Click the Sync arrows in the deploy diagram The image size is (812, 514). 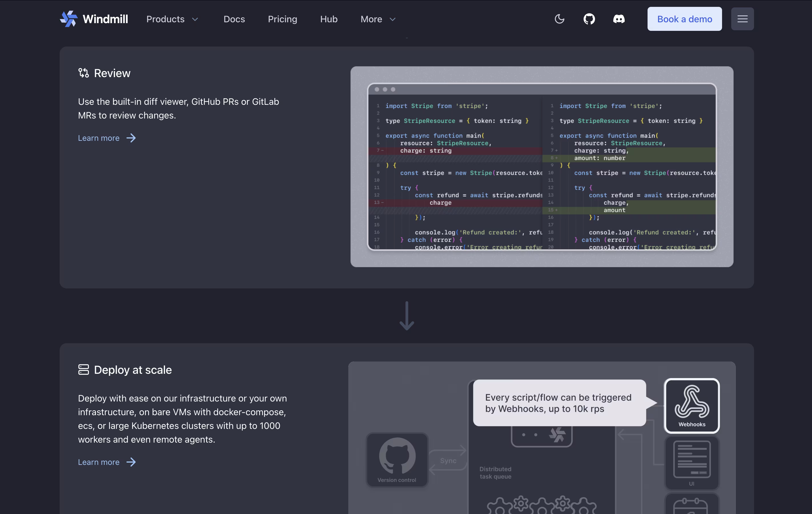coord(448,460)
